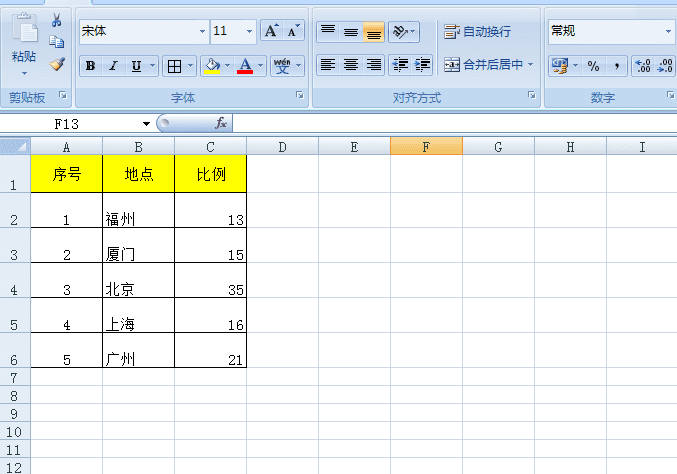The image size is (677, 474).
Task: Toggle Underline formatting
Action: point(136,66)
